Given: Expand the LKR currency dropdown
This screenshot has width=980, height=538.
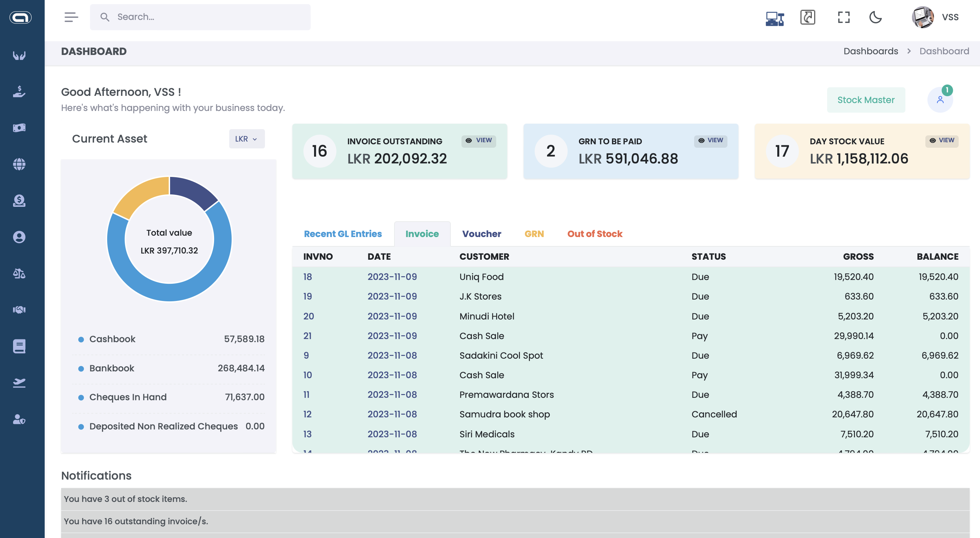Looking at the screenshot, I should point(246,139).
